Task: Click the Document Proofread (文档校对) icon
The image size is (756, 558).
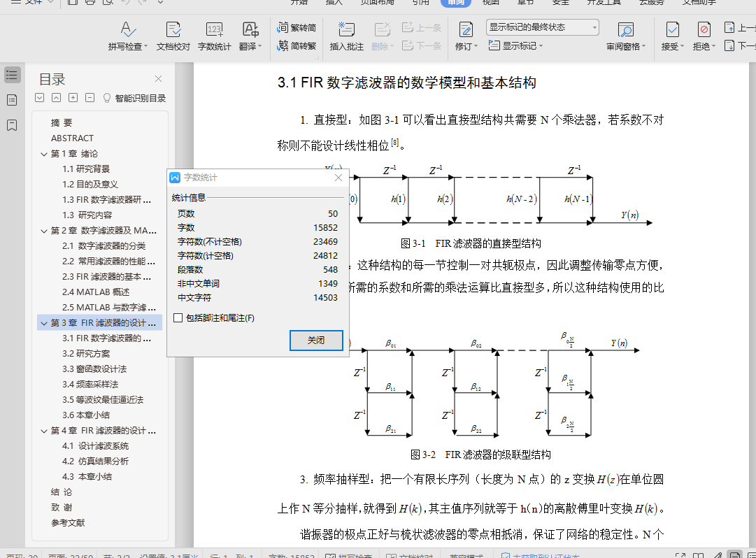Action: pyautogui.click(x=173, y=30)
